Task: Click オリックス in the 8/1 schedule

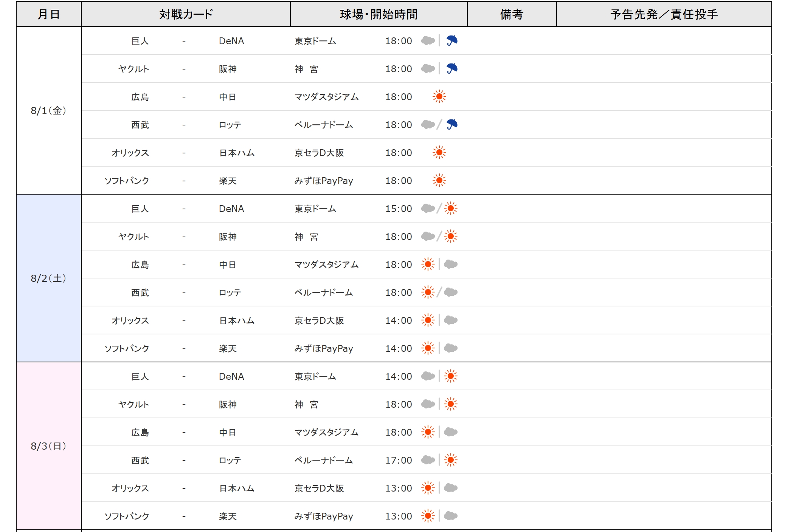Action: pyautogui.click(x=130, y=153)
